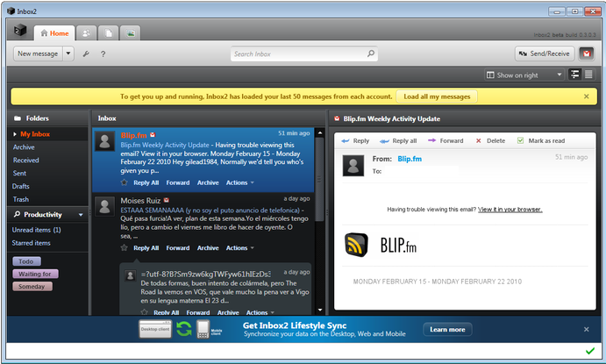
Task: Open the Home tab
Action: tap(54, 33)
